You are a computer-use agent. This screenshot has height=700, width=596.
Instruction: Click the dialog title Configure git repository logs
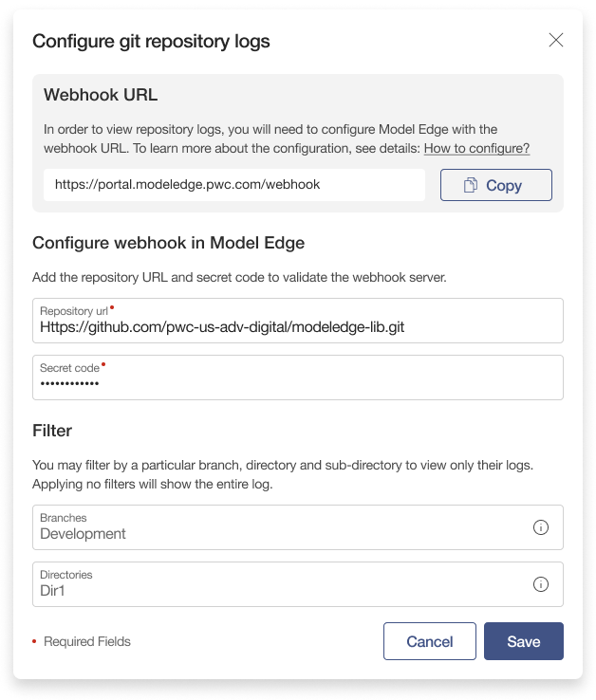click(x=151, y=41)
